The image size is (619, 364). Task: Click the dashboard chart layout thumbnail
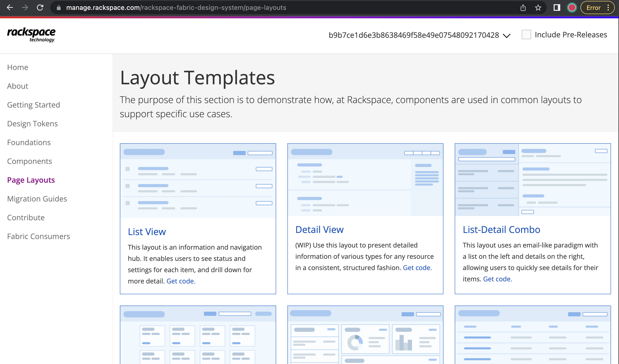click(365, 335)
